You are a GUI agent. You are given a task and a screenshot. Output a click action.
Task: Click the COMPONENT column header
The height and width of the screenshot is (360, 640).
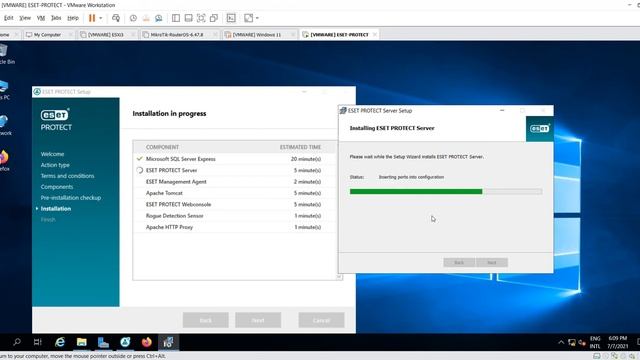tap(162, 147)
